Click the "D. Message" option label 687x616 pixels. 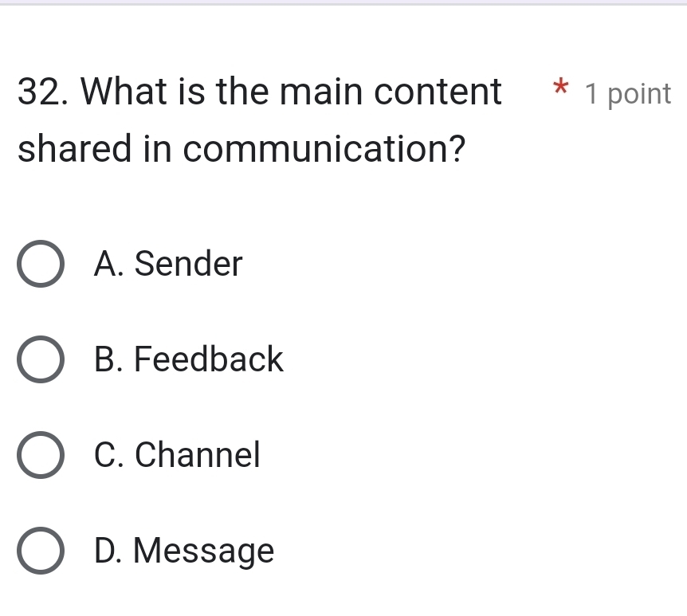click(183, 551)
